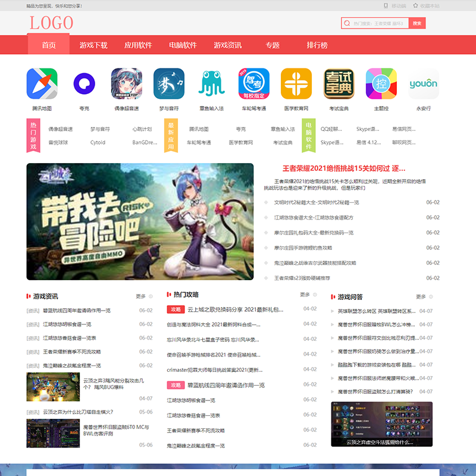The width and height of the screenshot is (476, 476).
Task: Open the 夸克 purple app icon
Action: [x=84, y=84]
